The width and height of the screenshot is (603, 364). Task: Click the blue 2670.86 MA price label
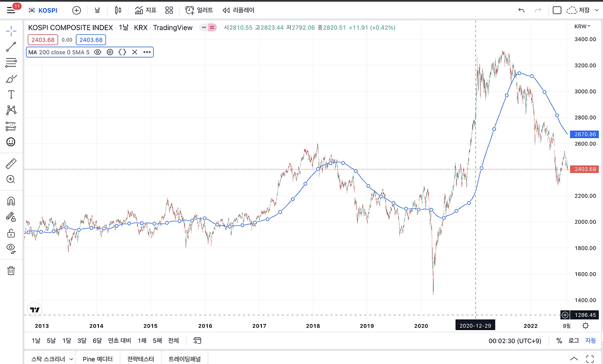click(585, 134)
